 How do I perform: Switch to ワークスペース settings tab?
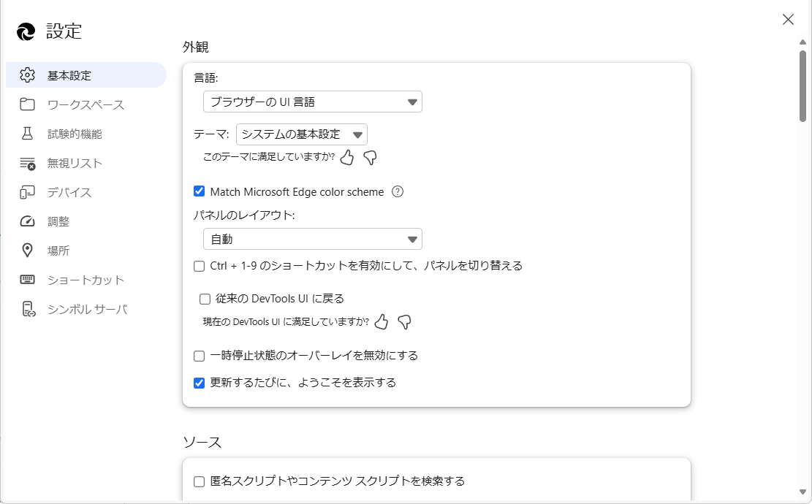click(x=86, y=104)
